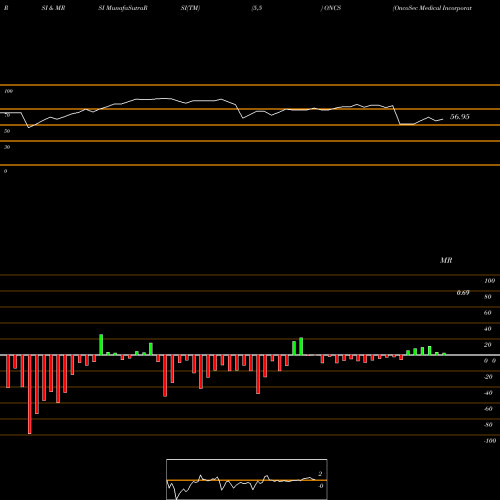
Task: Click the MR label above the histogram
Action: point(446,260)
